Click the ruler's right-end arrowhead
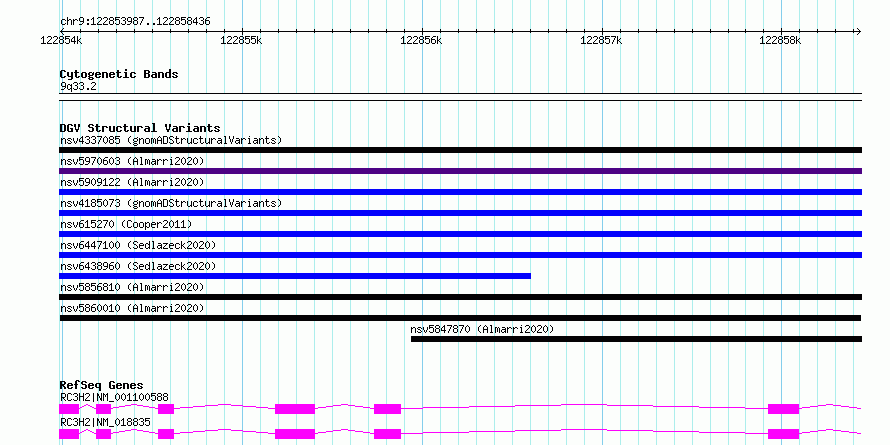This screenshot has height=445, width=890. pyautogui.click(x=858, y=31)
